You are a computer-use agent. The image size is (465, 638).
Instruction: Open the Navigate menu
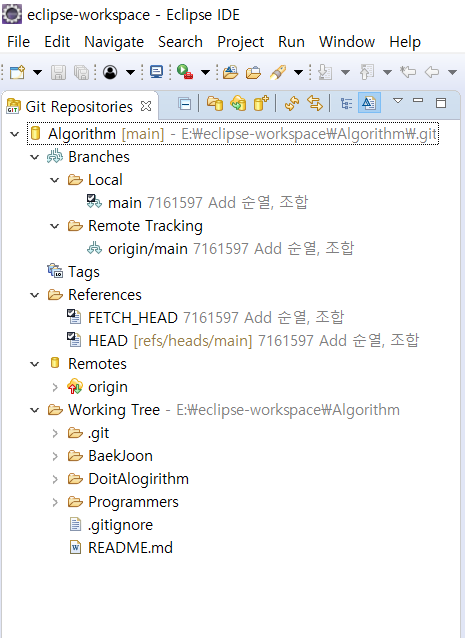pos(114,42)
